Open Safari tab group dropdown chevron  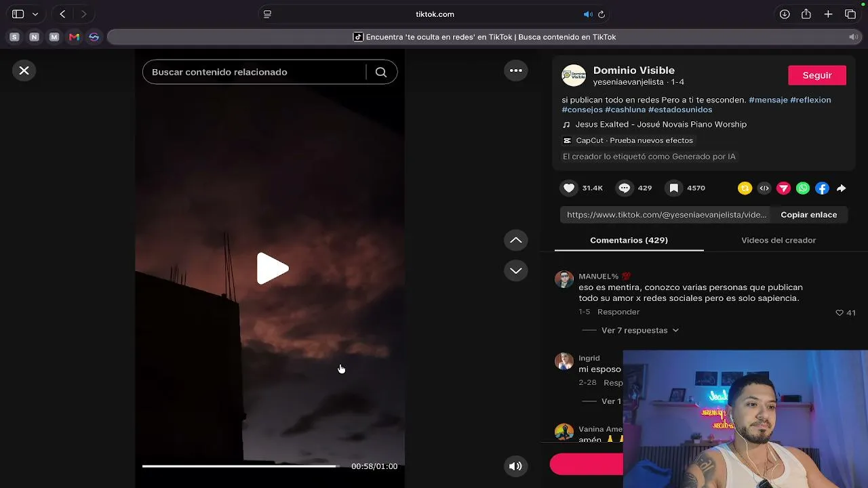(35, 14)
